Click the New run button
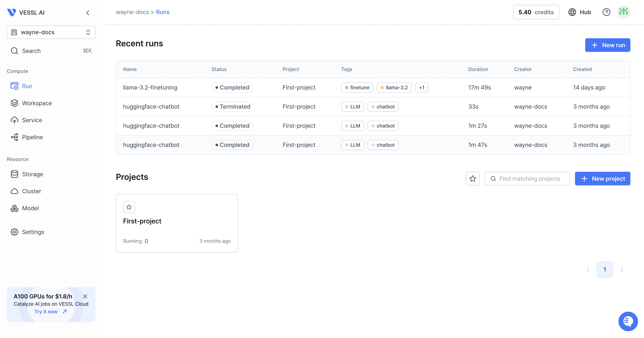The width and height of the screenshot is (644, 338). (x=607, y=45)
